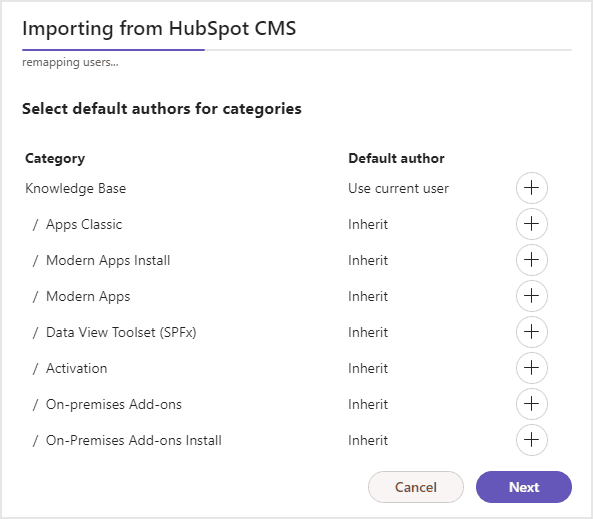Add author for Data View Toolset (SPFx)
593x519 pixels.
coord(531,332)
